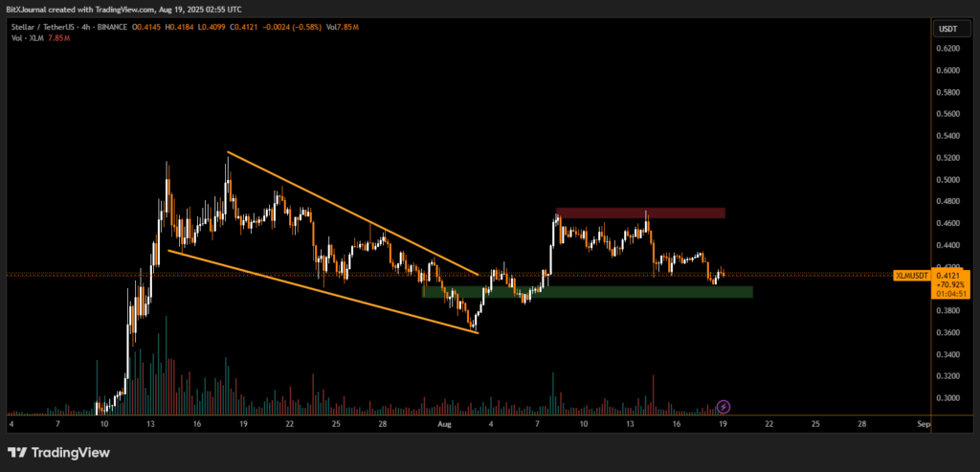Click the TradingView logo
The height and width of the screenshot is (472, 980).
point(58,452)
